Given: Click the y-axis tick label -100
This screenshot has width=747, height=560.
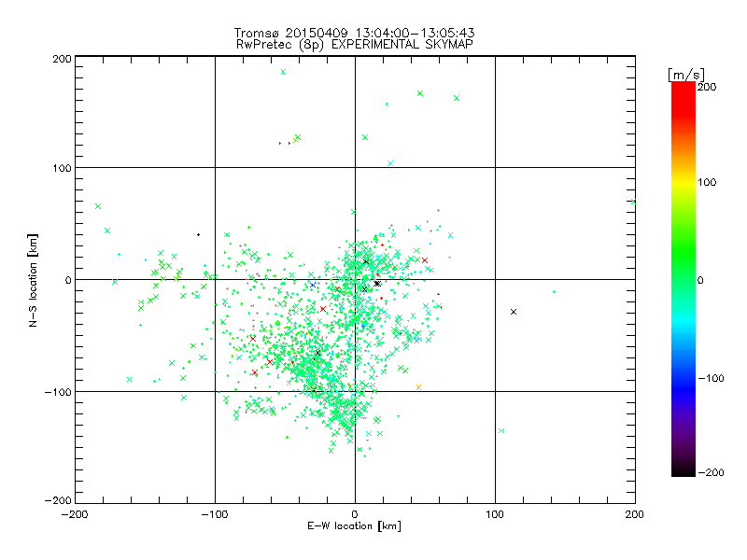Looking at the screenshot, I should (58, 392).
